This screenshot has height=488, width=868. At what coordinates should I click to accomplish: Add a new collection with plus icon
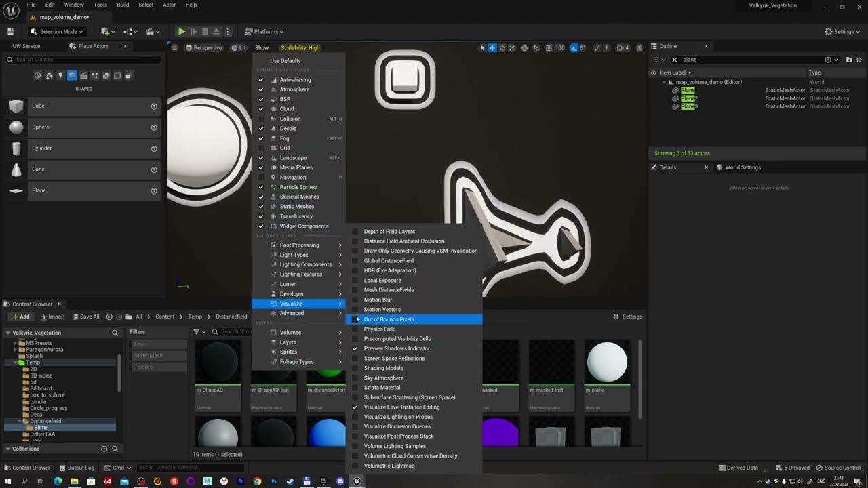[x=104, y=449]
